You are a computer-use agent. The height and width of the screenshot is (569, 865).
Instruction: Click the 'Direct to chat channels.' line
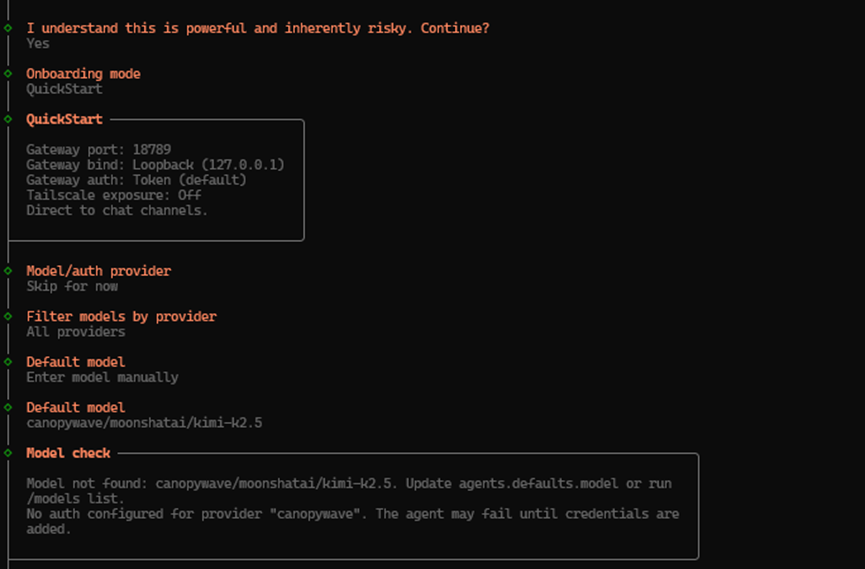[117, 210]
